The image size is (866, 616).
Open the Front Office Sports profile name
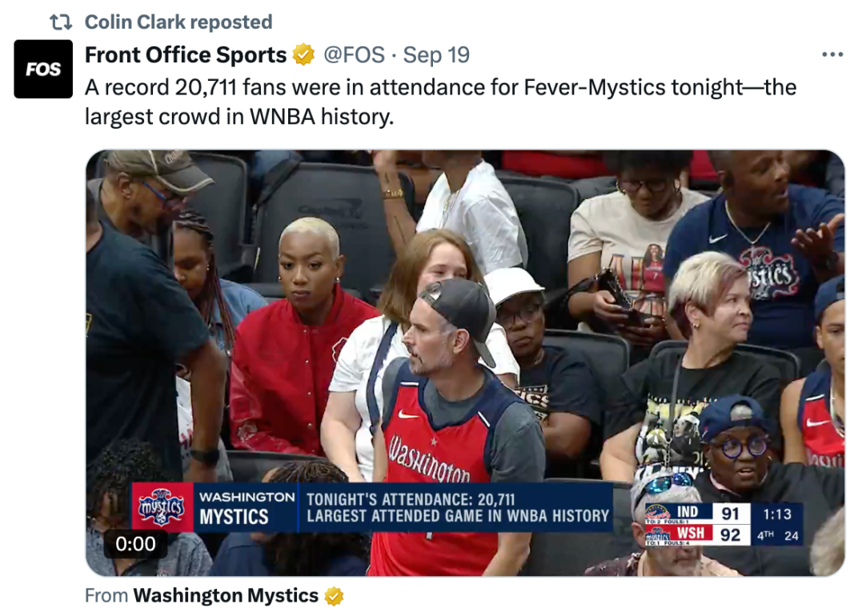(x=186, y=54)
